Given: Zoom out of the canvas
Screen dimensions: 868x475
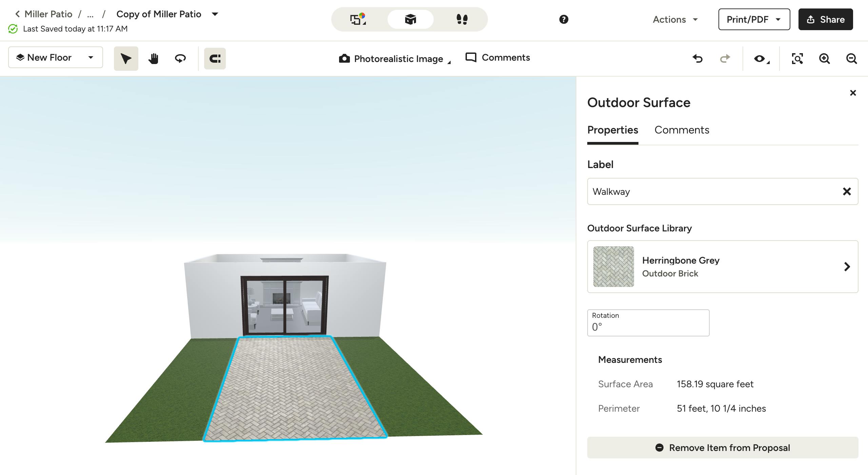Looking at the screenshot, I should click(851, 59).
